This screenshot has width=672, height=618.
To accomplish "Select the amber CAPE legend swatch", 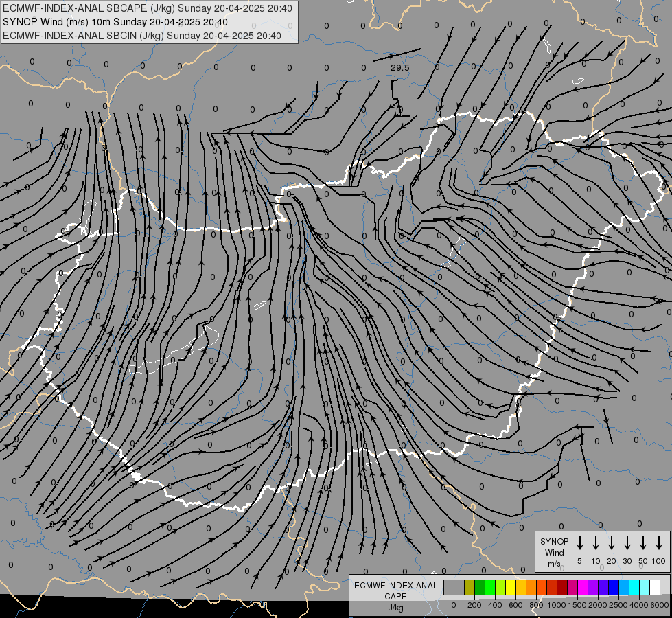I will click(521, 587).
